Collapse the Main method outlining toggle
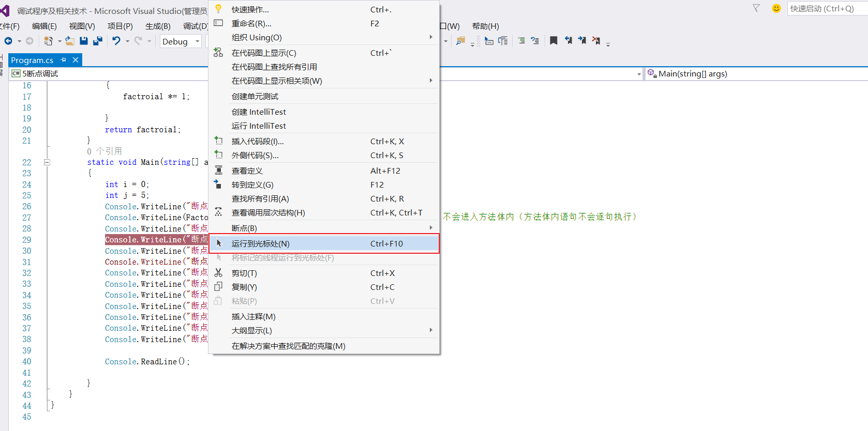Viewport: 868px width, 431px height. pyautogui.click(x=47, y=162)
